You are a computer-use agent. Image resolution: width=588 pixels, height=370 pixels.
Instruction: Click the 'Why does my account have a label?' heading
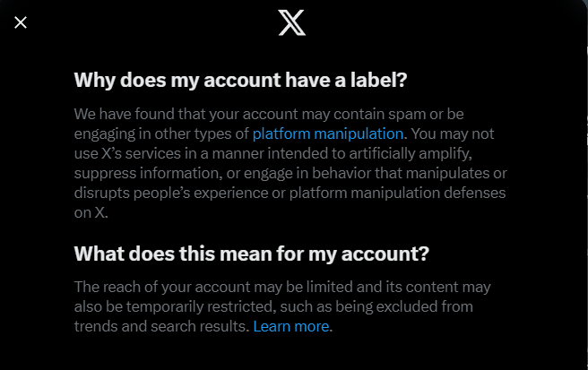240,80
